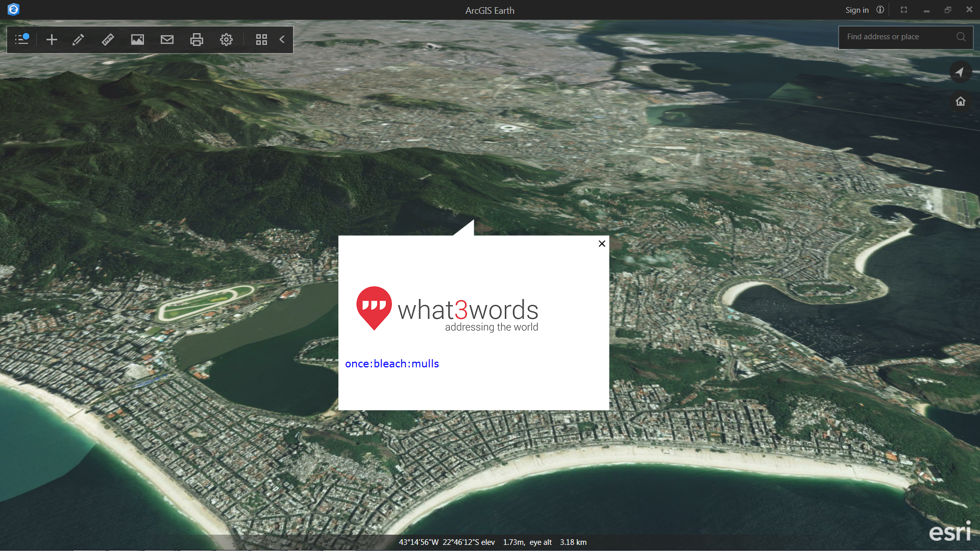Click the Save Image picture icon
The image size is (980, 551).
pos(137,39)
